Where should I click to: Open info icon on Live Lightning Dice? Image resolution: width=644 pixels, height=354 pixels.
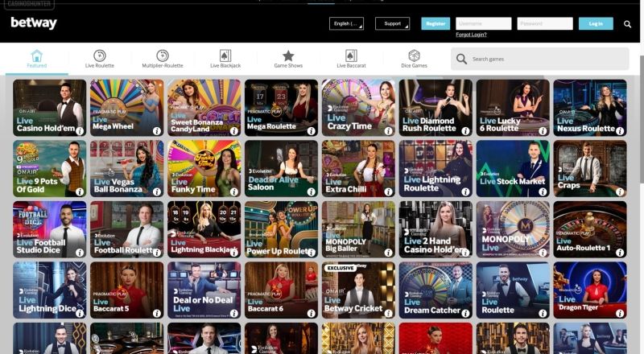(x=80, y=313)
